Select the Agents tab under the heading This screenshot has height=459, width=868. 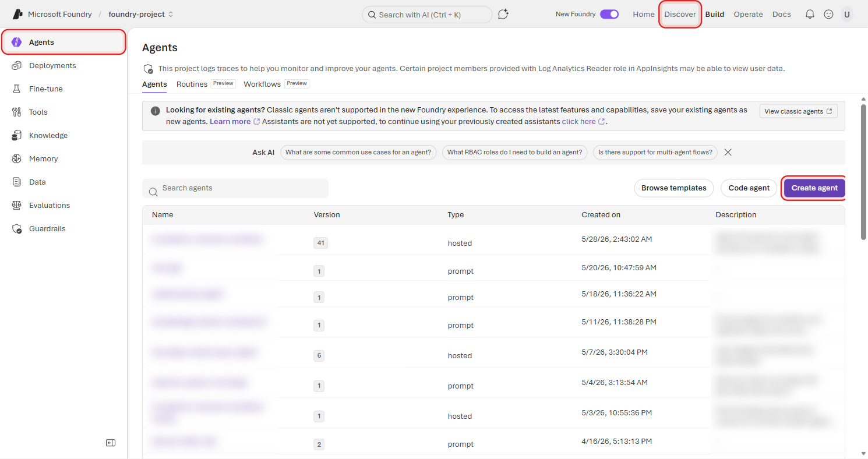click(154, 84)
